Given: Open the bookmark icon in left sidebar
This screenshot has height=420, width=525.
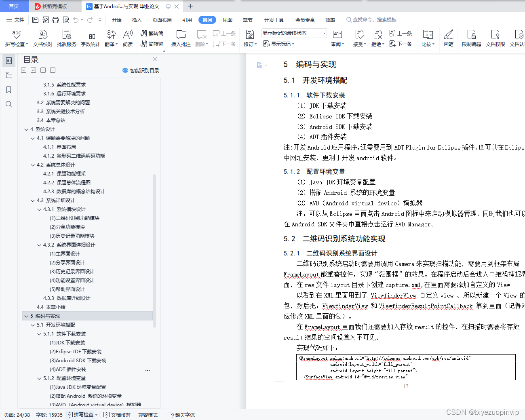Looking at the screenshot, I should pyautogui.click(x=8, y=90).
